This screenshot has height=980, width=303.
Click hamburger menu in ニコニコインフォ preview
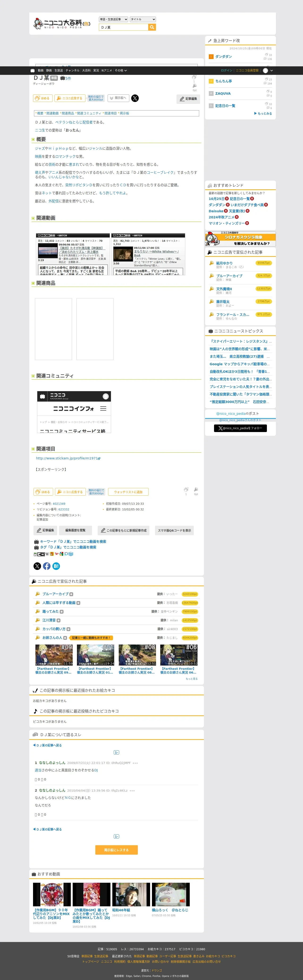[103, 408]
